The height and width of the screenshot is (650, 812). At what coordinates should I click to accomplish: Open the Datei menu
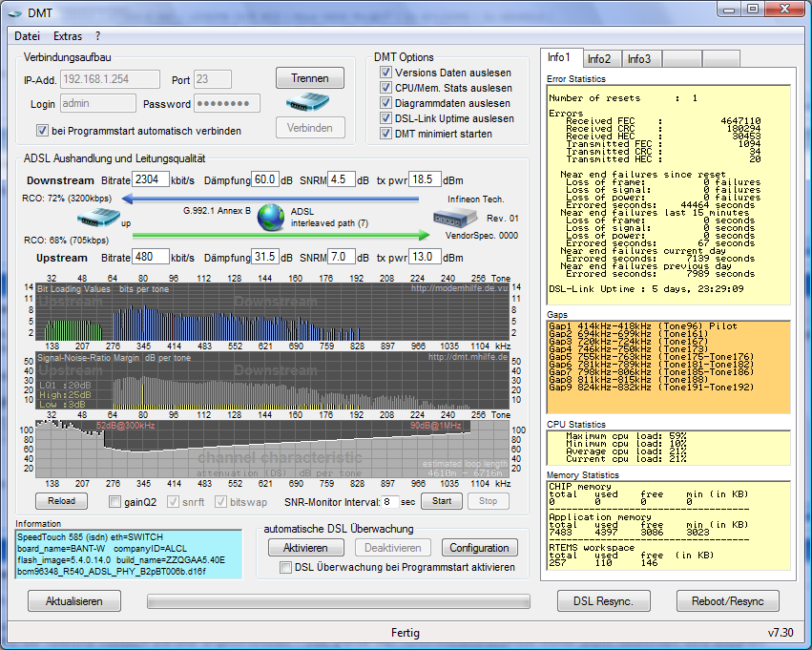point(27,35)
